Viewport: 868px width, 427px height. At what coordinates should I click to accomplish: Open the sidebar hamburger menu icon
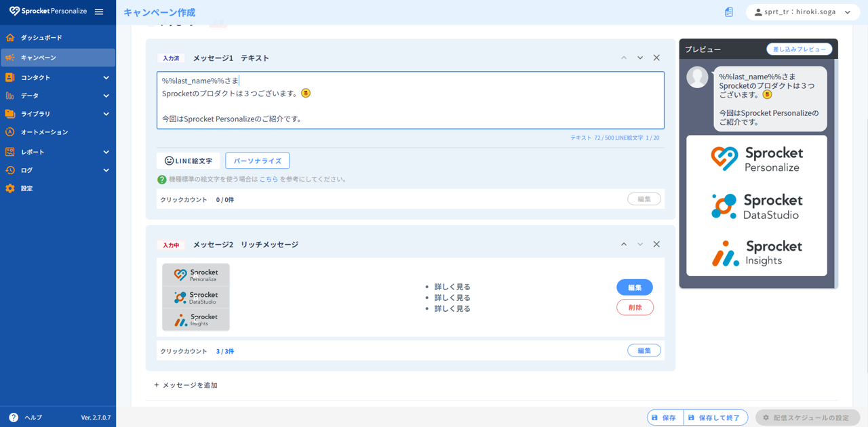click(x=98, y=12)
